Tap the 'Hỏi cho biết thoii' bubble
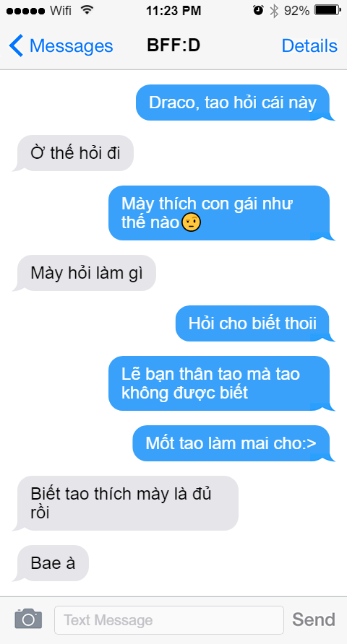The width and height of the screenshot is (347, 644). pyautogui.click(x=255, y=323)
